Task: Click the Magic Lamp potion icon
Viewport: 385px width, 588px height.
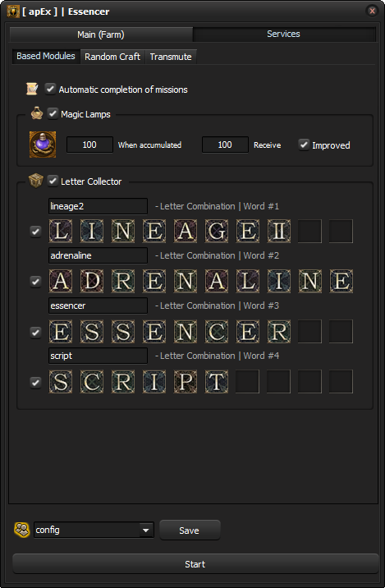Action: coord(43,145)
